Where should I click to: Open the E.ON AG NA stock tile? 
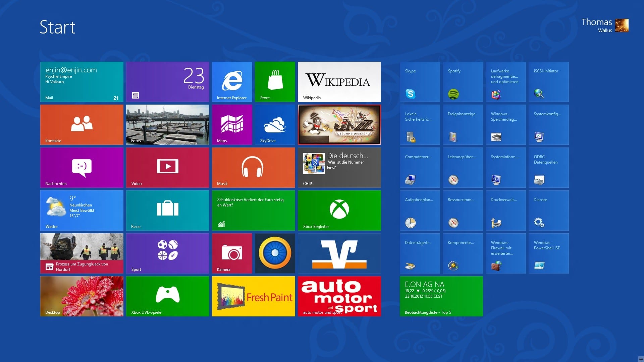[x=441, y=296]
